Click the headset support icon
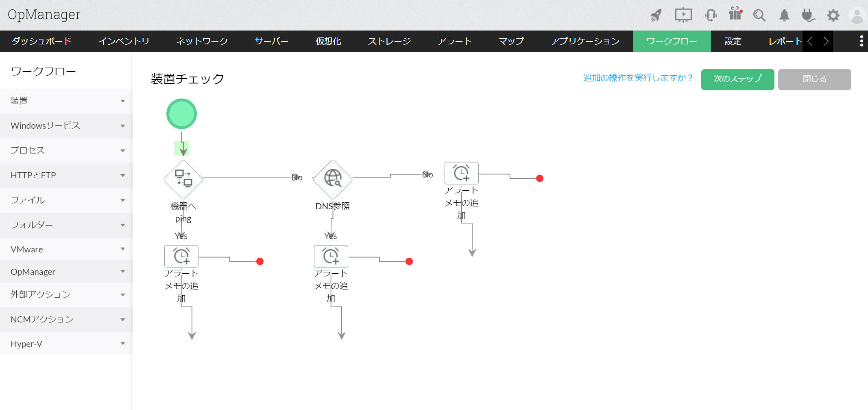This screenshot has width=868, height=410. [x=711, y=15]
